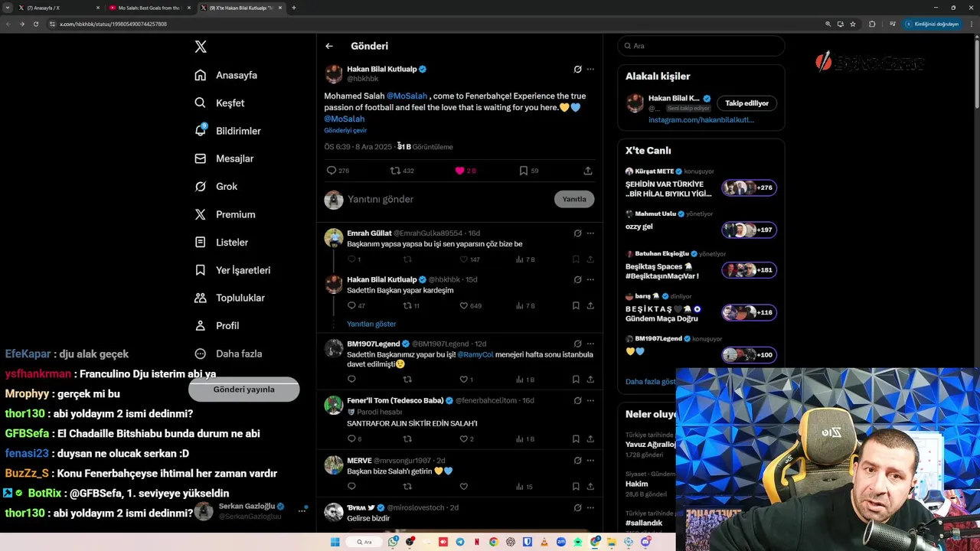Reply to Fener'li Tom post with 6 replies

point(351,439)
